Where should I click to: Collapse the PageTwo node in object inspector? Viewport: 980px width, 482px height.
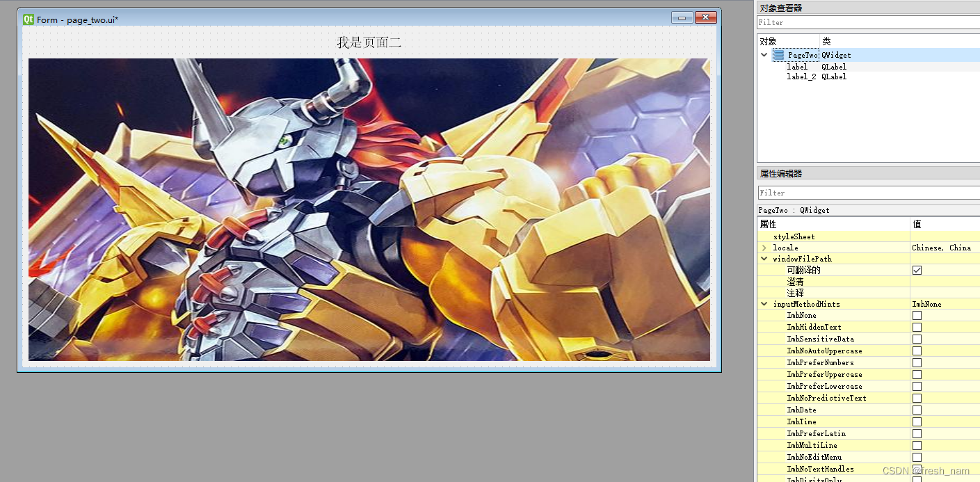(764, 55)
